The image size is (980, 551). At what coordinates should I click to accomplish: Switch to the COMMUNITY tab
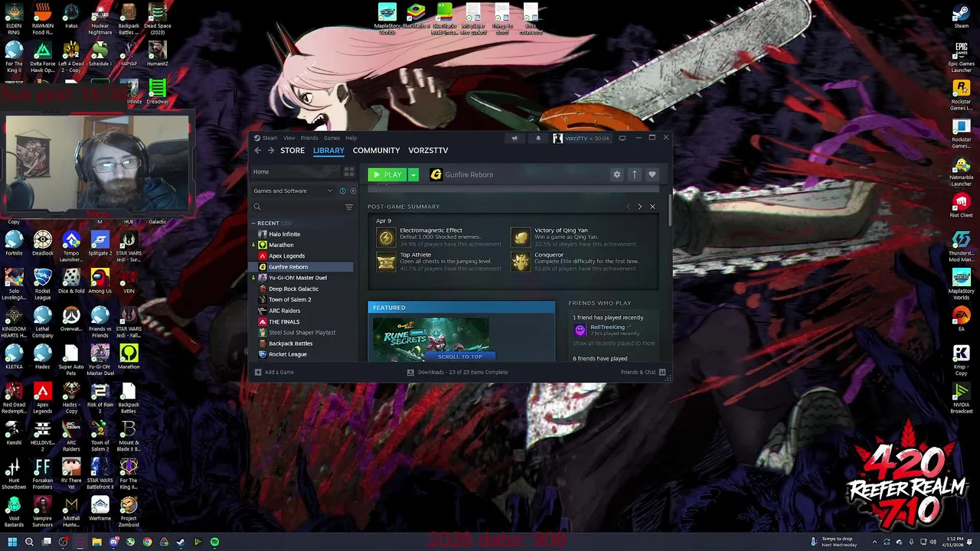376,151
